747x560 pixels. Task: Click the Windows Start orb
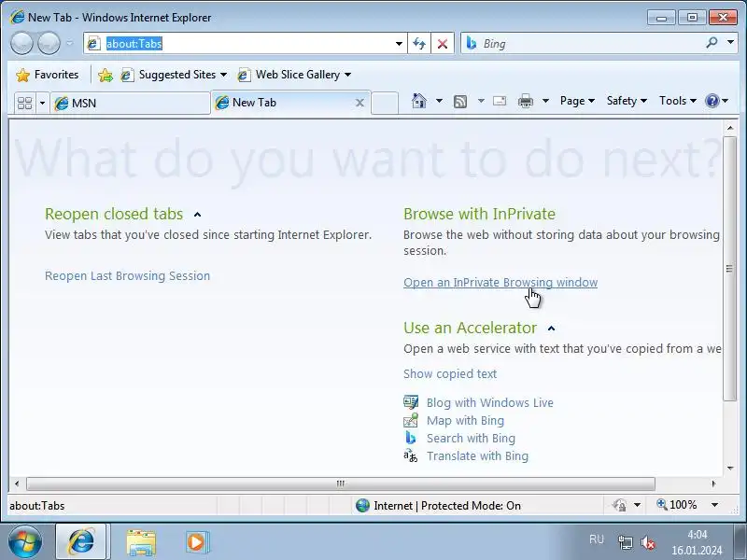25,541
